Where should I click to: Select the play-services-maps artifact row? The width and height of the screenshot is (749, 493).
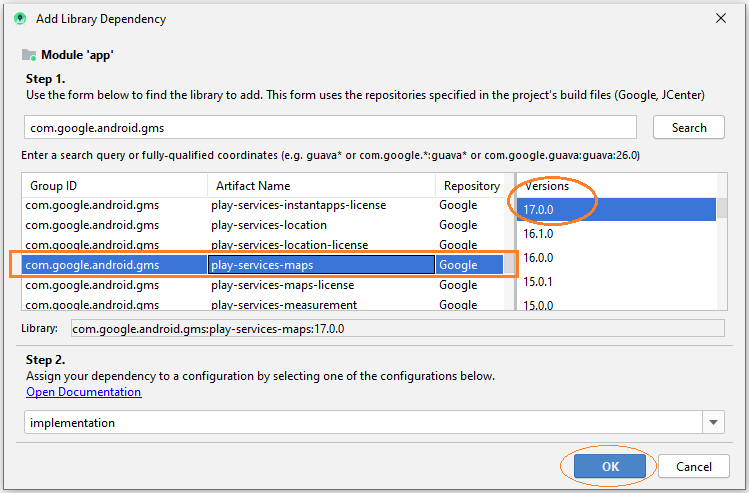point(263,265)
